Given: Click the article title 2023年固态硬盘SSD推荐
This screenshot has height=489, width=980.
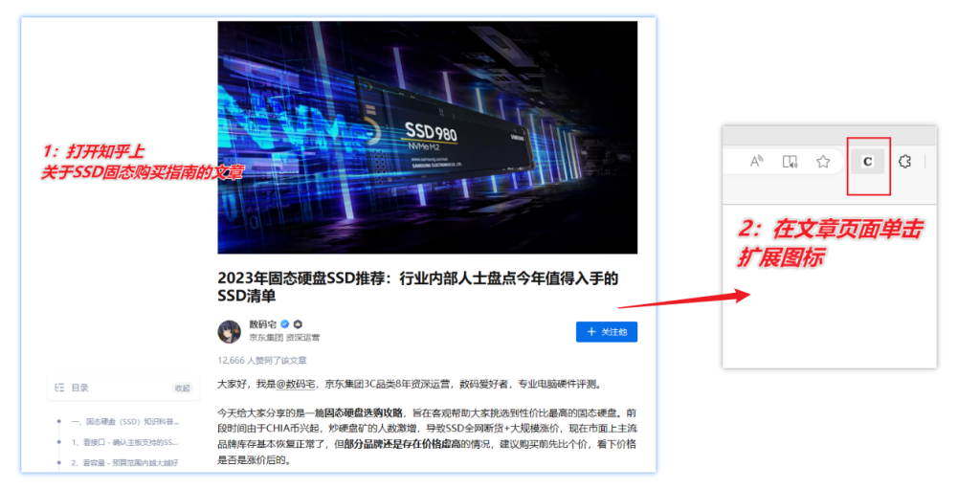Looking at the screenshot, I should pyautogui.click(x=418, y=287).
